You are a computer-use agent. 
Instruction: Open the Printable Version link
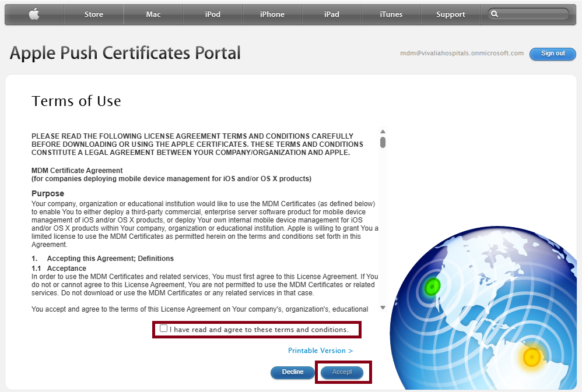(320, 351)
